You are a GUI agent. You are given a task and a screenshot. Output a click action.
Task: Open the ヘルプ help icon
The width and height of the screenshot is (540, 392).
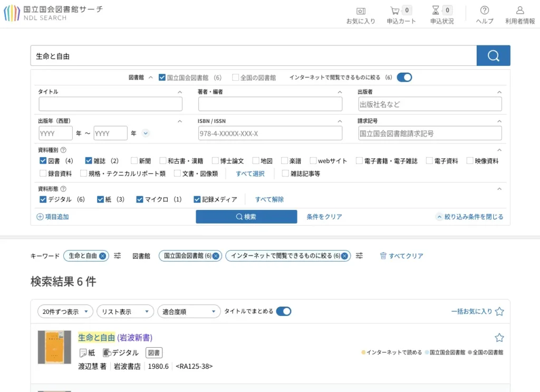(x=485, y=11)
